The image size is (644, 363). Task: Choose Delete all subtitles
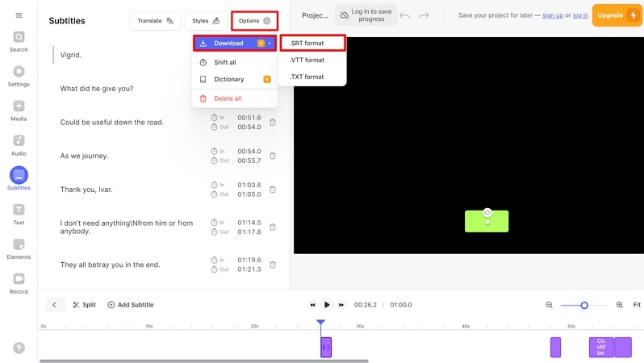(235, 98)
